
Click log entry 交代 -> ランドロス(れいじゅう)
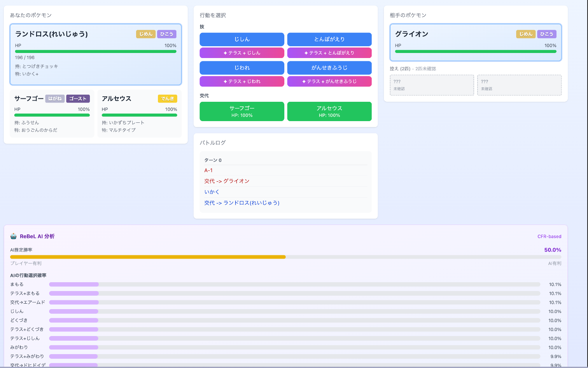[242, 203]
